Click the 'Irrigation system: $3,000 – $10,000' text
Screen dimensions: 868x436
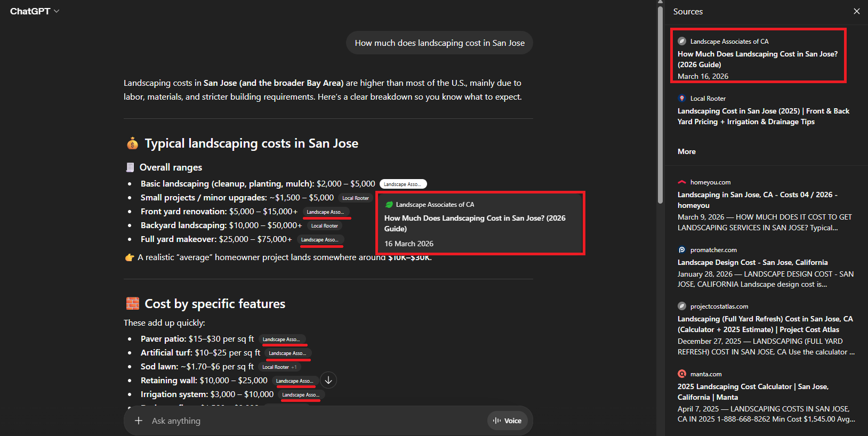pyautogui.click(x=207, y=394)
